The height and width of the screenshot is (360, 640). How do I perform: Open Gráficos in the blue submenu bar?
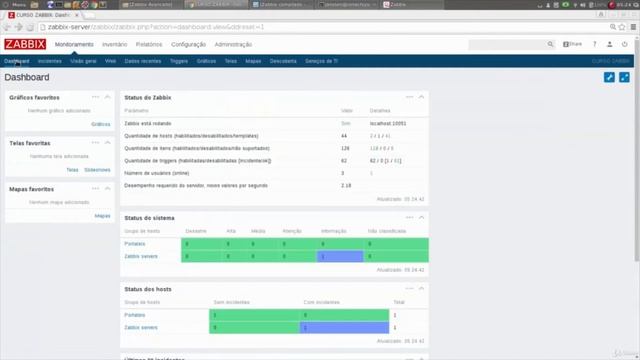[206, 61]
